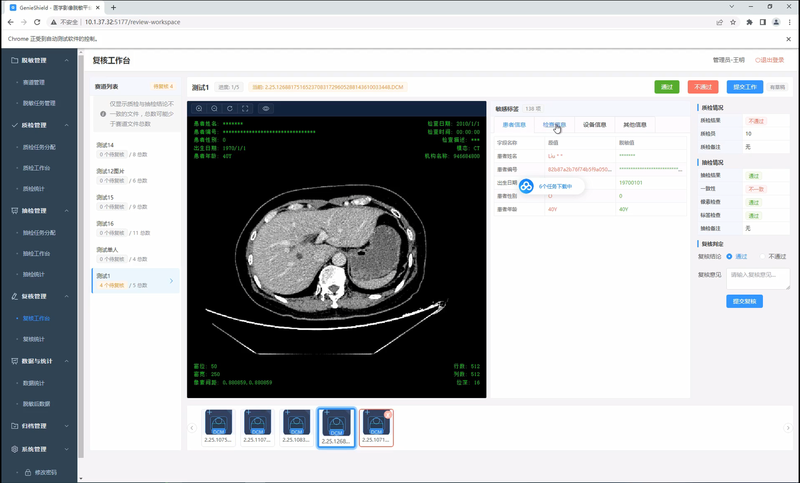Go back with the browser back arrow
800x483 pixels.
coord(11,22)
